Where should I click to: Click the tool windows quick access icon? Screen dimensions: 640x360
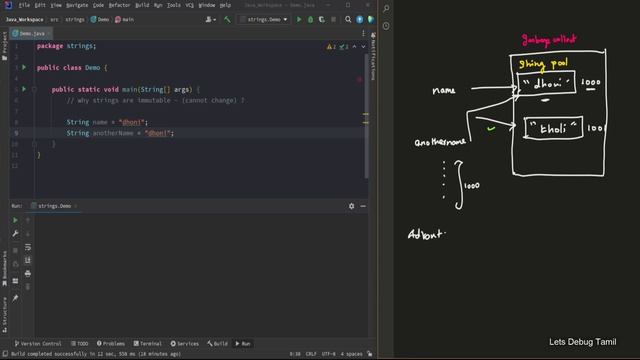(x=5, y=354)
